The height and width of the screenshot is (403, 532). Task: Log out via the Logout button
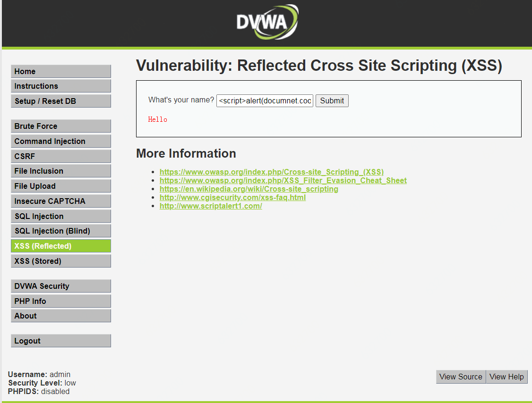61,341
